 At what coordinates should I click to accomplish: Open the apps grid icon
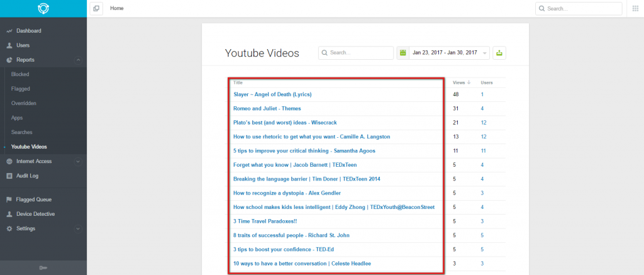(635, 9)
